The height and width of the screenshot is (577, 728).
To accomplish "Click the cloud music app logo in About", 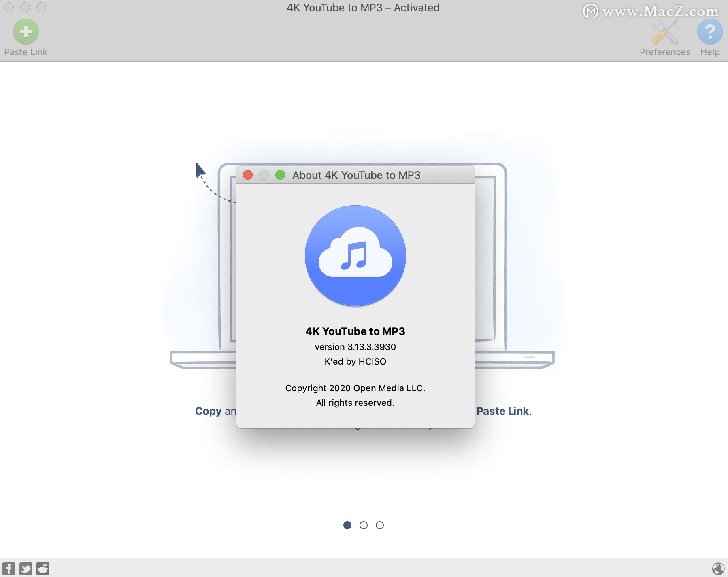I will pyautogui.click(x=355, y=256).
